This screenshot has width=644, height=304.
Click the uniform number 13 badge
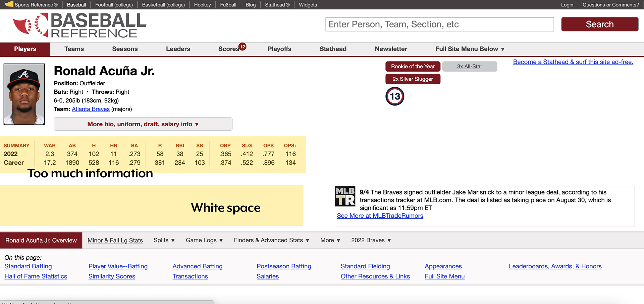(x=395, y=96)
